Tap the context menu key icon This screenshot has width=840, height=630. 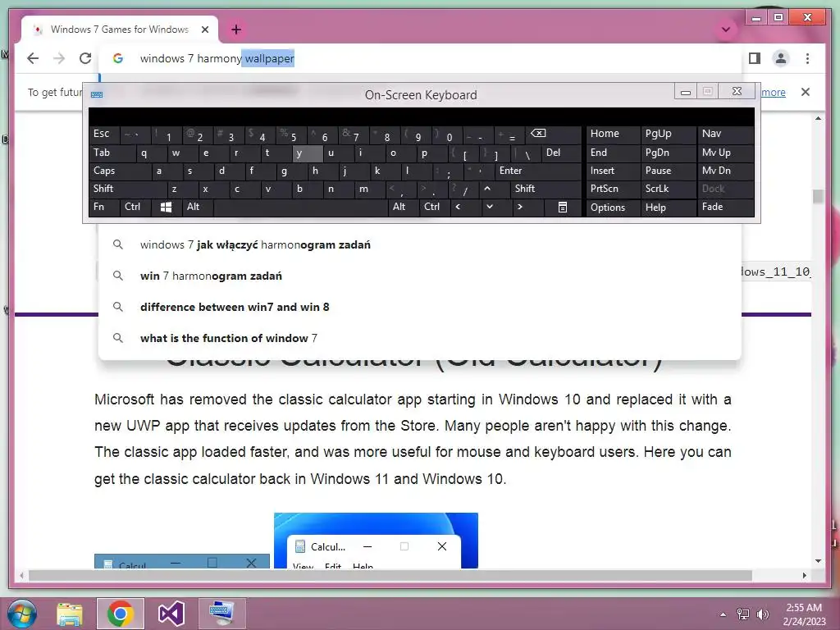(x=563, y=207)
